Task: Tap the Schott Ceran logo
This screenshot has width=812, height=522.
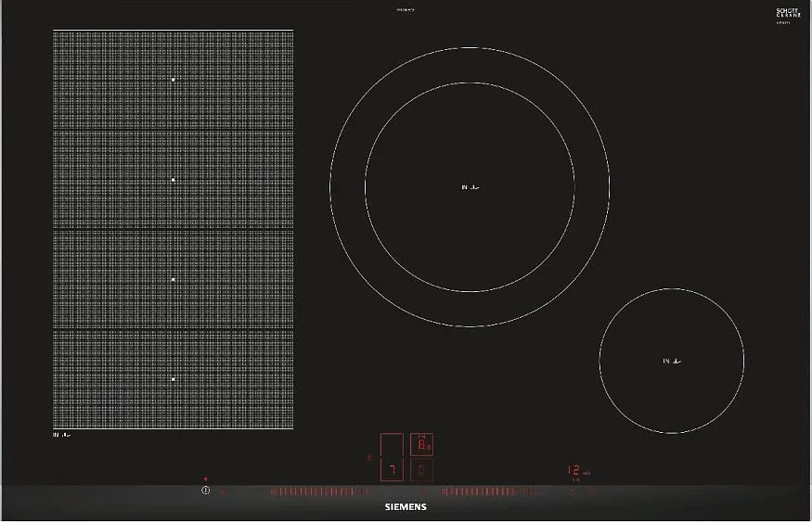Action: (788, 14)
